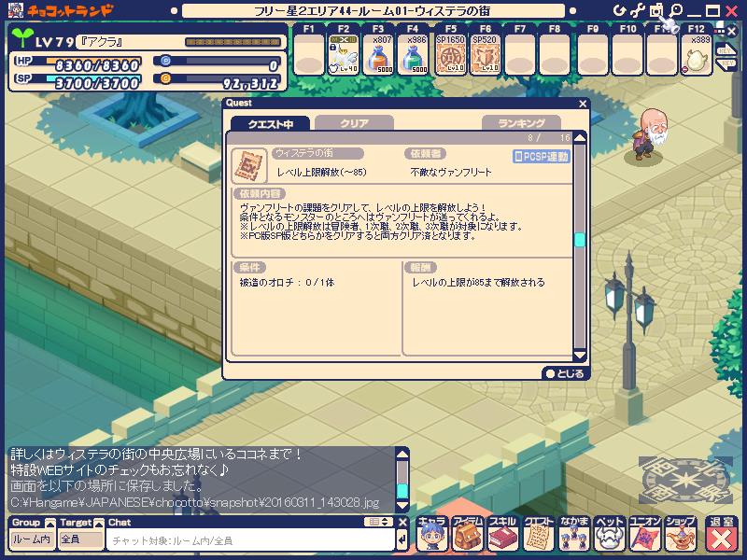The image size is (747, 560).
Task: Click the condition 被造のオロチ：0/1体
Action: 287,283
